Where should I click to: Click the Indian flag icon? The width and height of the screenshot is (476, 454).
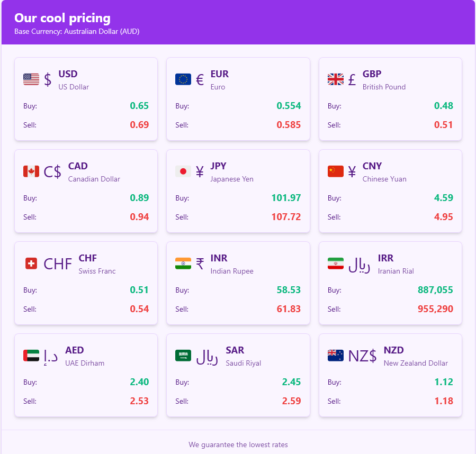pos(183,264)
